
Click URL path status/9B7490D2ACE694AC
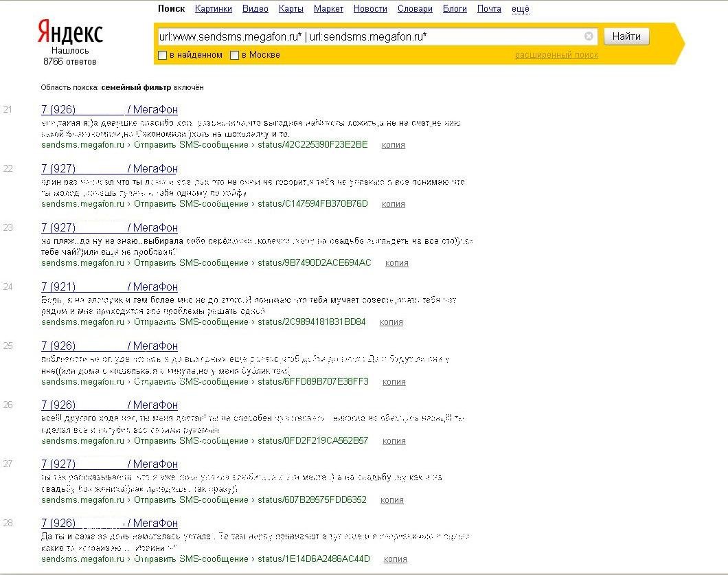(315, 262)
